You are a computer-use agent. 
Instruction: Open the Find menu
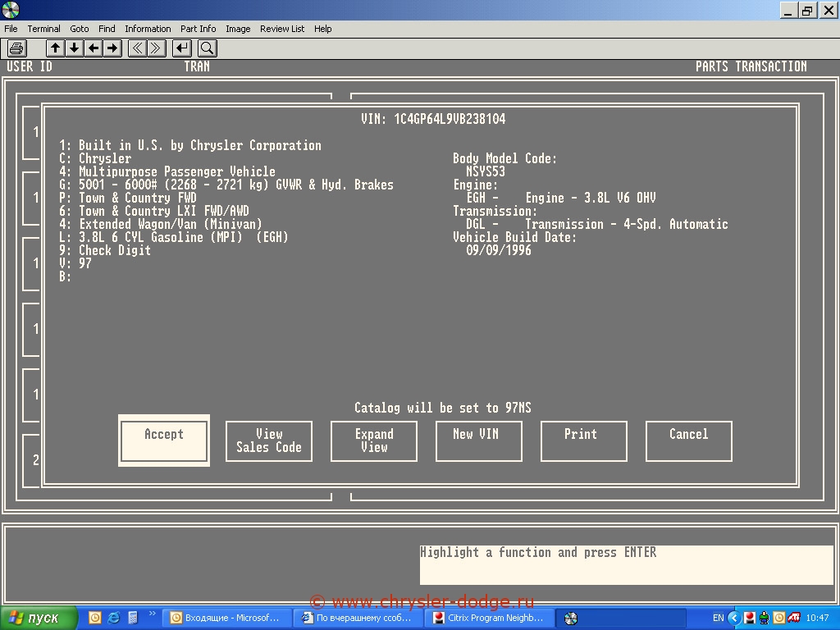tap(107, 29)
